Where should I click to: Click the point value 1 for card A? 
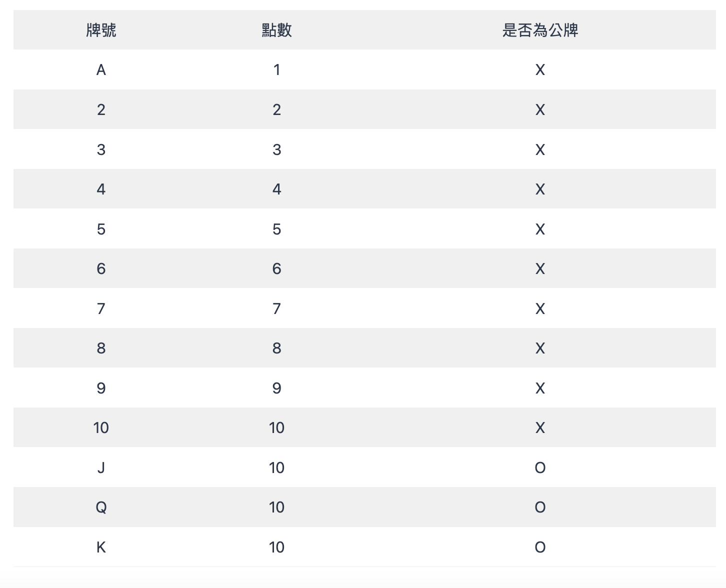[276, 70]
